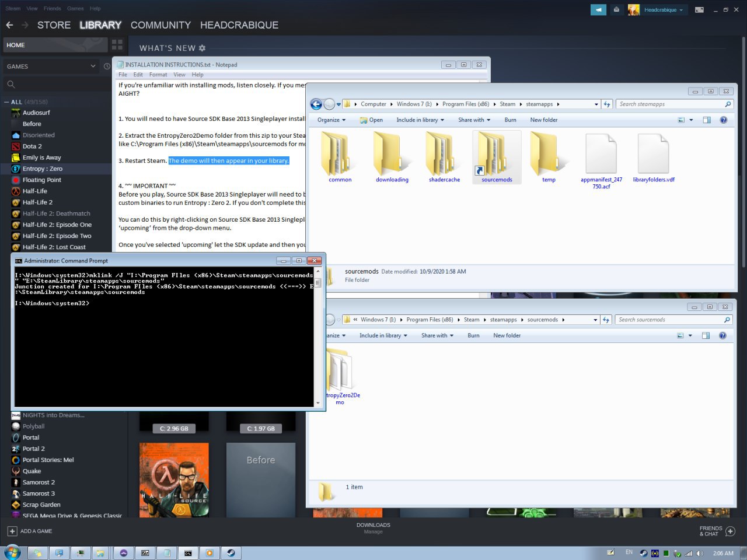Open Share with dropdown in sourcemods window
This screenshot has width=747, height=560.
[437, 335]
